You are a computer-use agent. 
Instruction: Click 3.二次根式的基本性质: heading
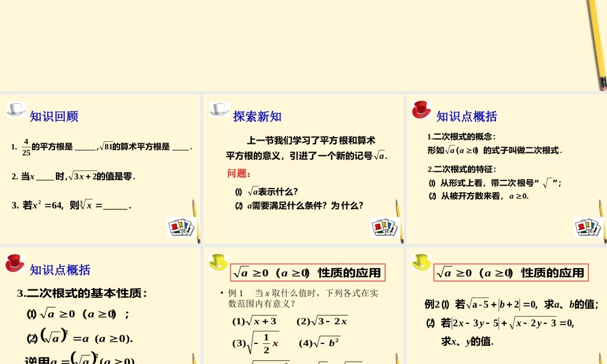click(83, 293)
